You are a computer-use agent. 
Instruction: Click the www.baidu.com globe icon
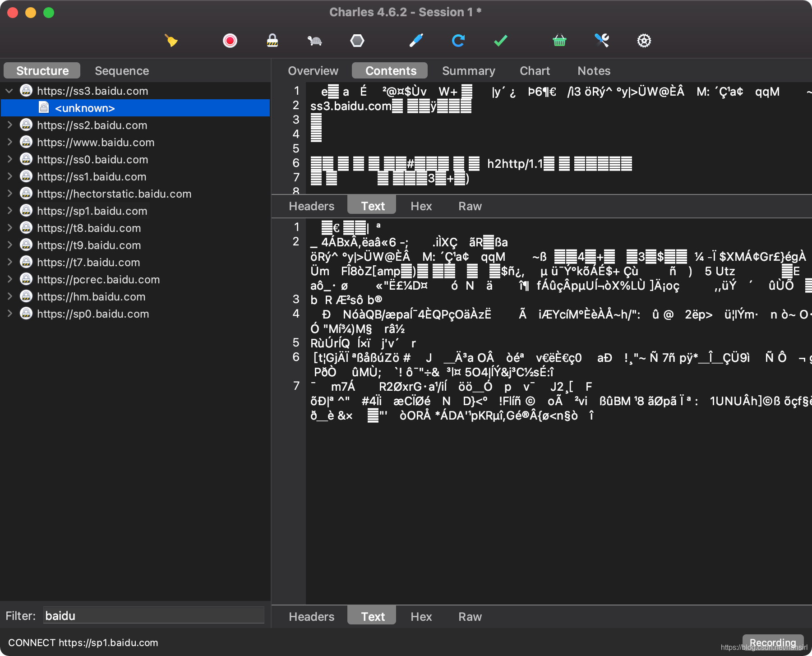coord(27,142)
